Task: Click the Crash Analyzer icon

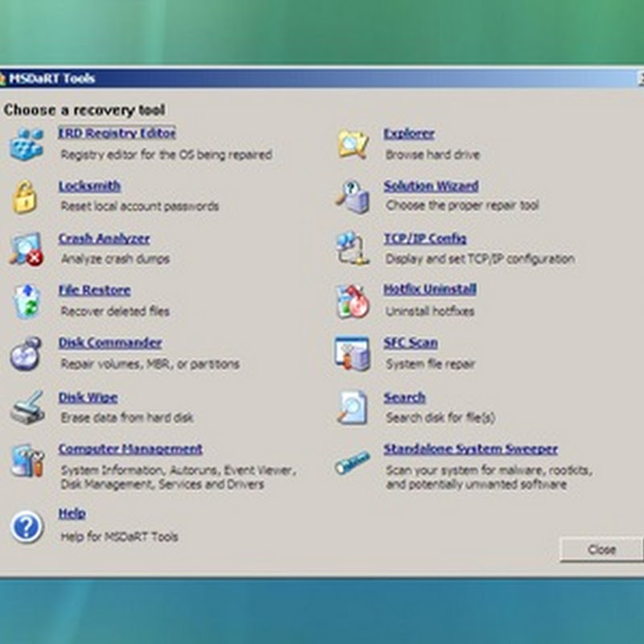Action: pos(27,249)
